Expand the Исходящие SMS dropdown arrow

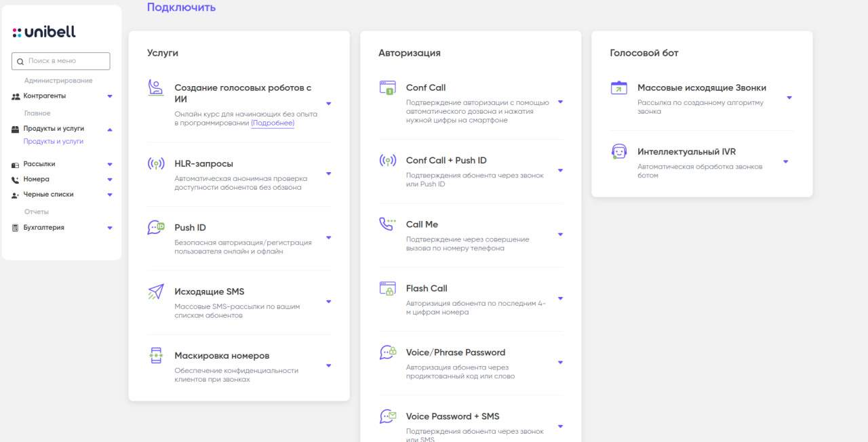(x=329, y=302)
